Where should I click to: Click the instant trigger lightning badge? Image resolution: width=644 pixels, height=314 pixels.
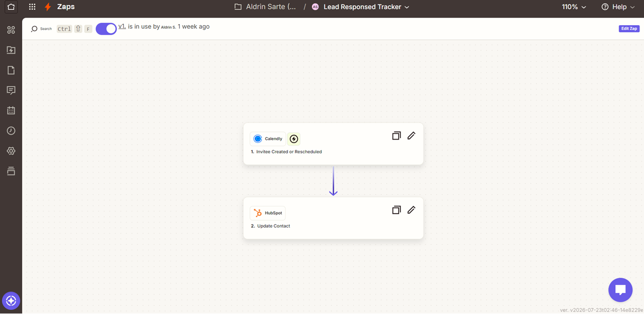294,139
